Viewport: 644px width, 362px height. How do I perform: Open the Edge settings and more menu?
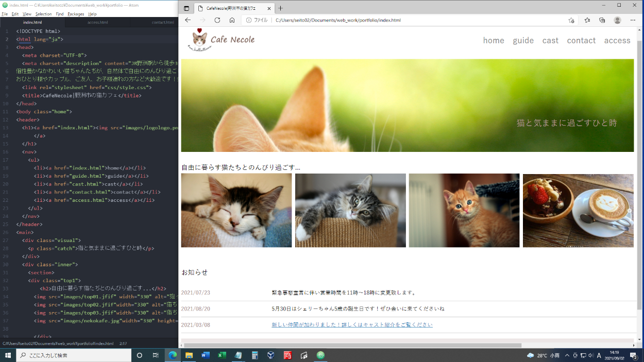(633, 20)
